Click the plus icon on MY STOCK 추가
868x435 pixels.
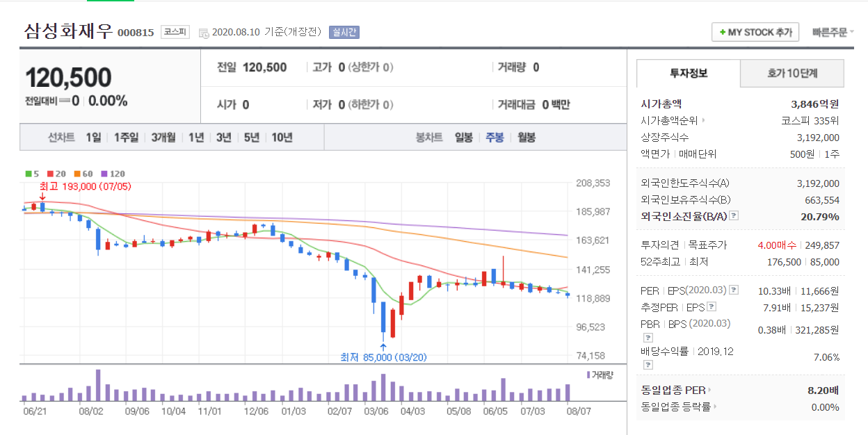coord(723,32)
